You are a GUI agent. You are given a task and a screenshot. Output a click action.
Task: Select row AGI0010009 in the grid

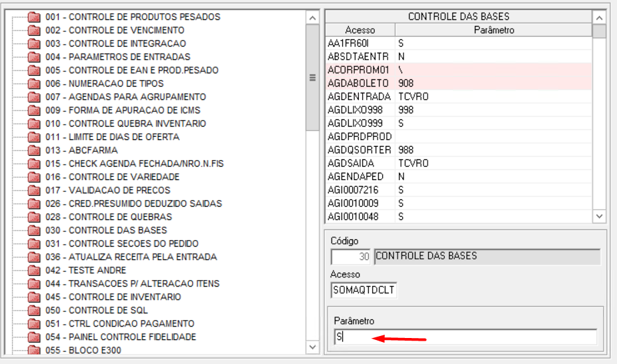(x=458, y=203)
